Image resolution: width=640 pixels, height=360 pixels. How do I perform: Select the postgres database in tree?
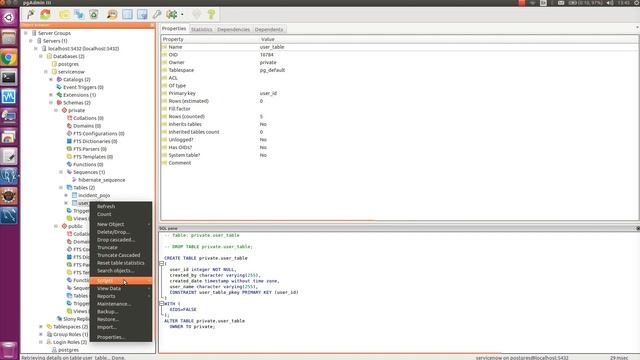point(68,64)
